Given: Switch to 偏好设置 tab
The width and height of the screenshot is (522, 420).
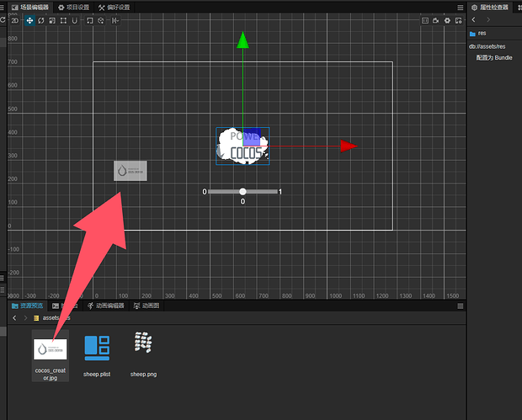Looking at the screenshot, I should pos(115,8).
